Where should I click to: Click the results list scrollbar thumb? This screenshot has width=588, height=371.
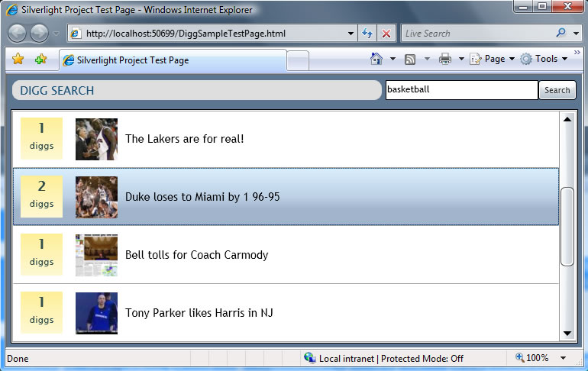point(567,227)
